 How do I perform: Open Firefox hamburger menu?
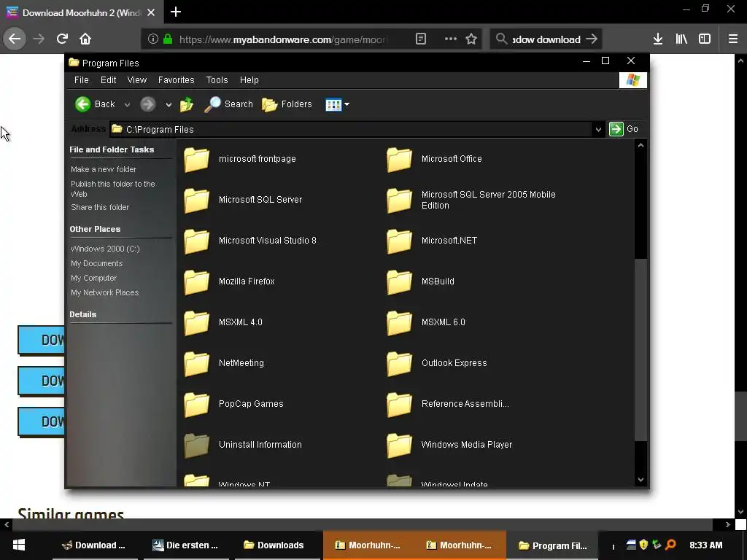[x=732, y=39]
